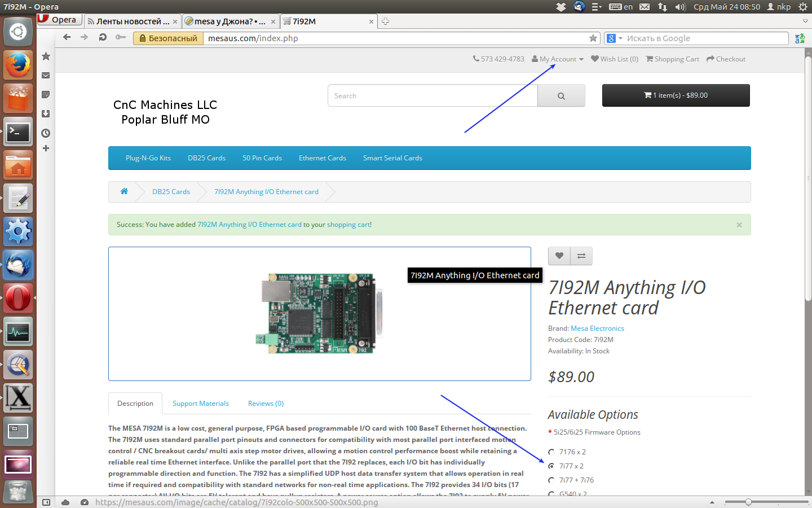
Task: Go back to the previous page
Action: click(x=67, y=37)
